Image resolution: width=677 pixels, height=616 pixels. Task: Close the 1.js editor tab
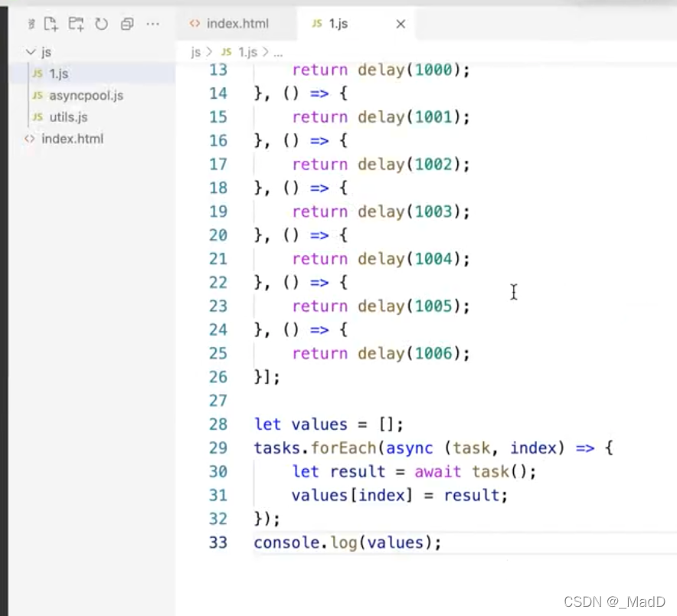pyautogui.click(x=401, y=24)
